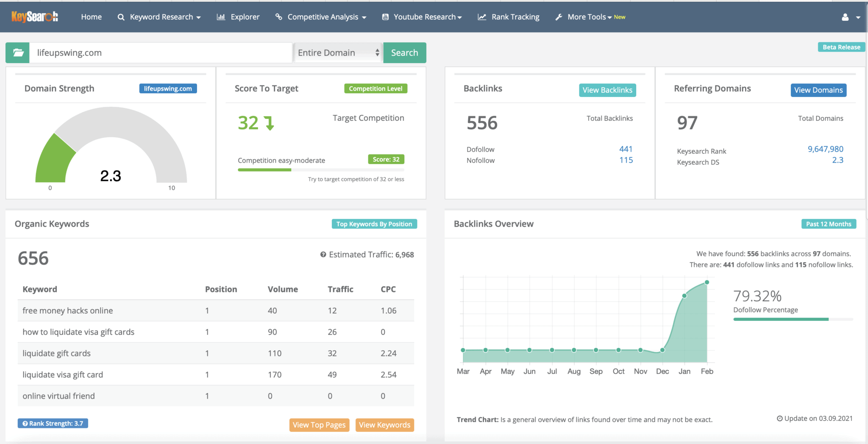Click the 79.32% dofollow percentage value
This screenshot has width=868, height=444.
tap(757, 296)
